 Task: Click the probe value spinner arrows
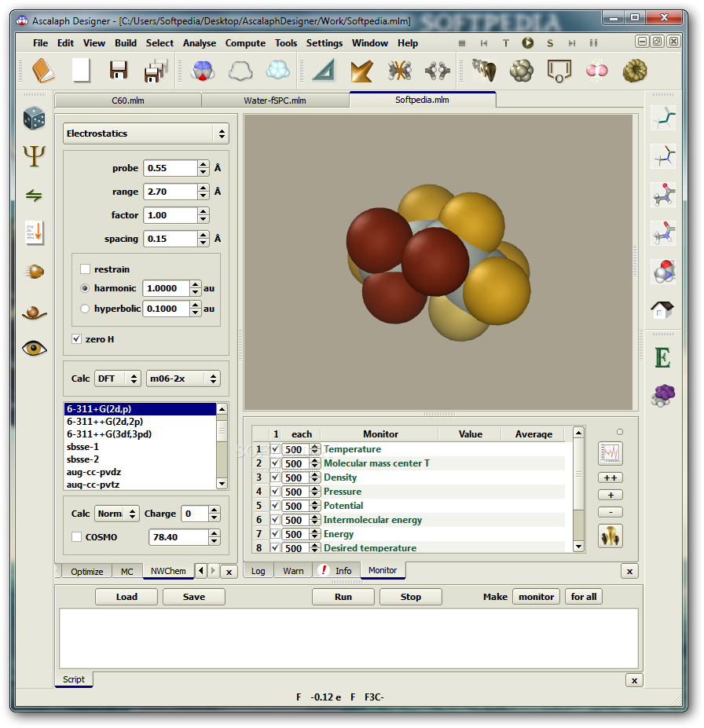pos(203,168)
